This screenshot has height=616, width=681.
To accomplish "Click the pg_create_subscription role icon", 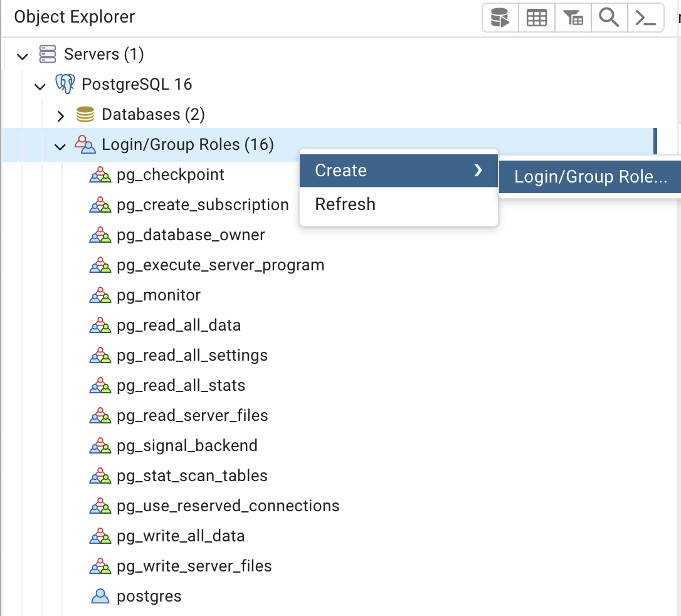I will (100, 204).
